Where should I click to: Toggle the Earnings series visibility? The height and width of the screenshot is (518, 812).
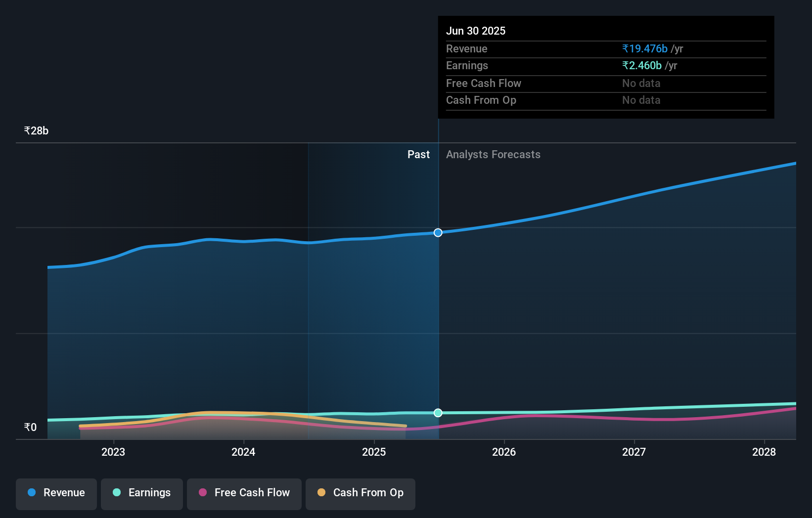[142, 494]
